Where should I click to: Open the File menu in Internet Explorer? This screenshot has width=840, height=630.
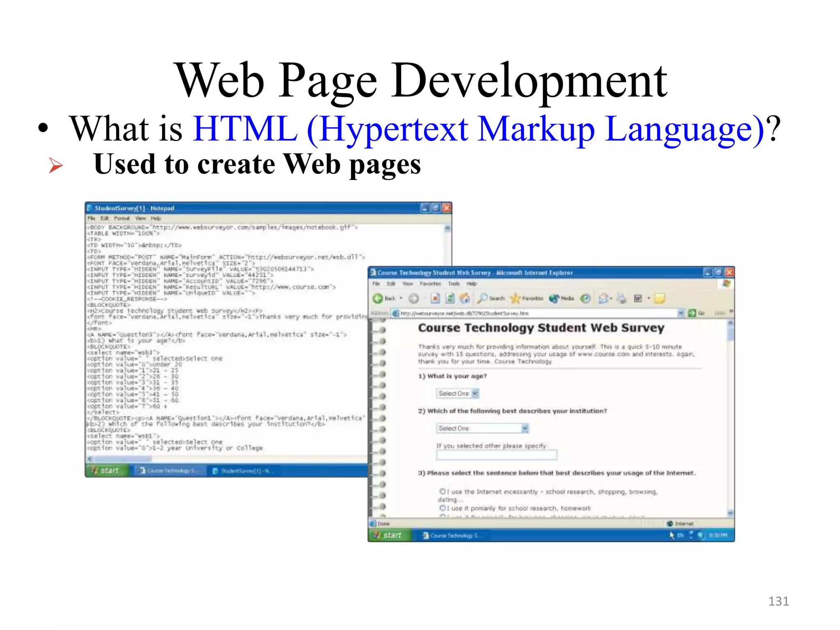coord(376,283)
